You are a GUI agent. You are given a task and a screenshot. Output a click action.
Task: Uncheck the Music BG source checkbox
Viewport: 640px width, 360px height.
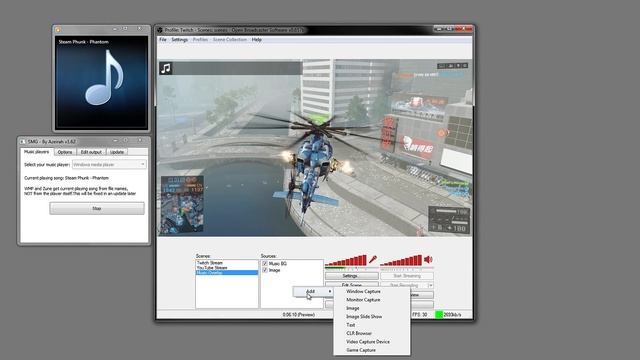[265, 264]
